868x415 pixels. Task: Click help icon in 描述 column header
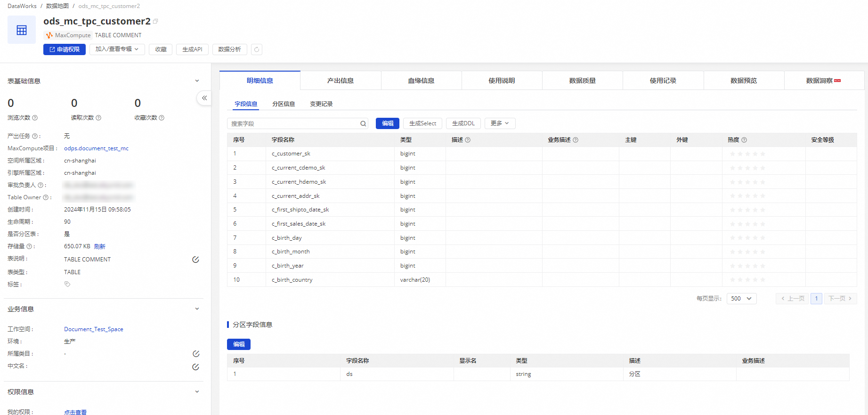click(468, 140)
